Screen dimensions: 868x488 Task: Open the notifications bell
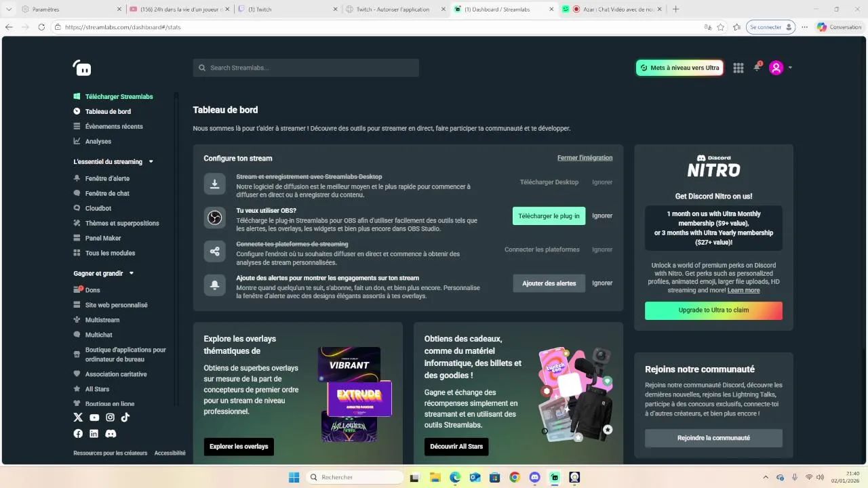point(757,67)
